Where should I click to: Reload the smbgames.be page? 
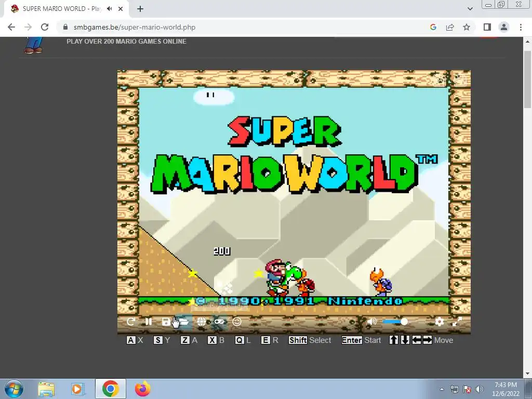point(45,27)
